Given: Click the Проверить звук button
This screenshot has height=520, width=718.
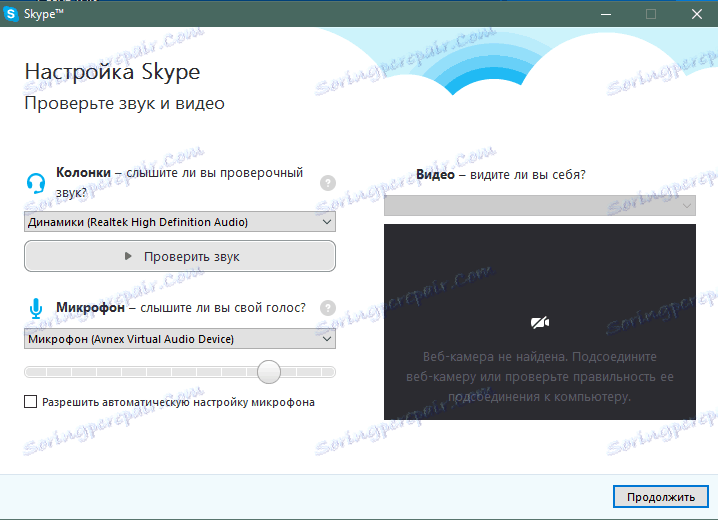Looking at the screenshot, I should (x=180, y=256).
